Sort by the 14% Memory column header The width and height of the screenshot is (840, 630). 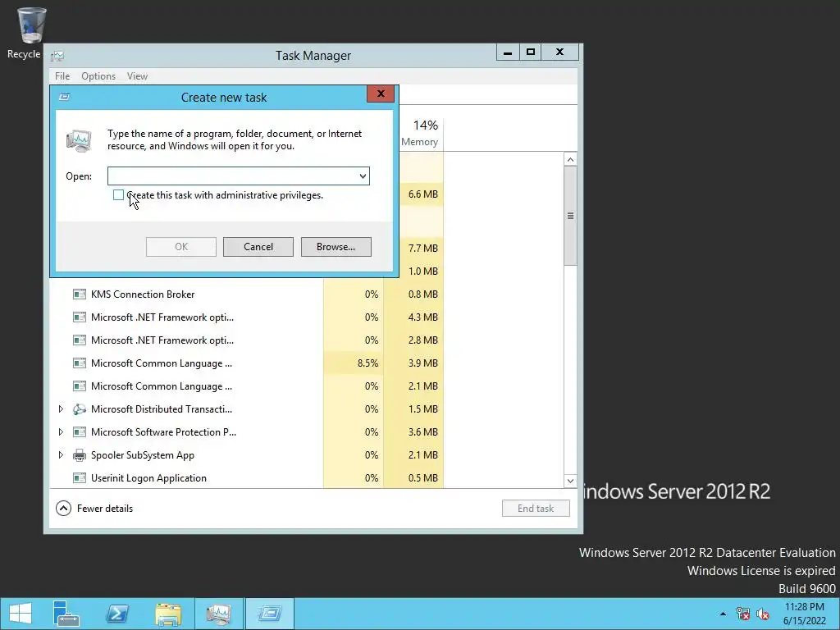click(x=421, y=132)
